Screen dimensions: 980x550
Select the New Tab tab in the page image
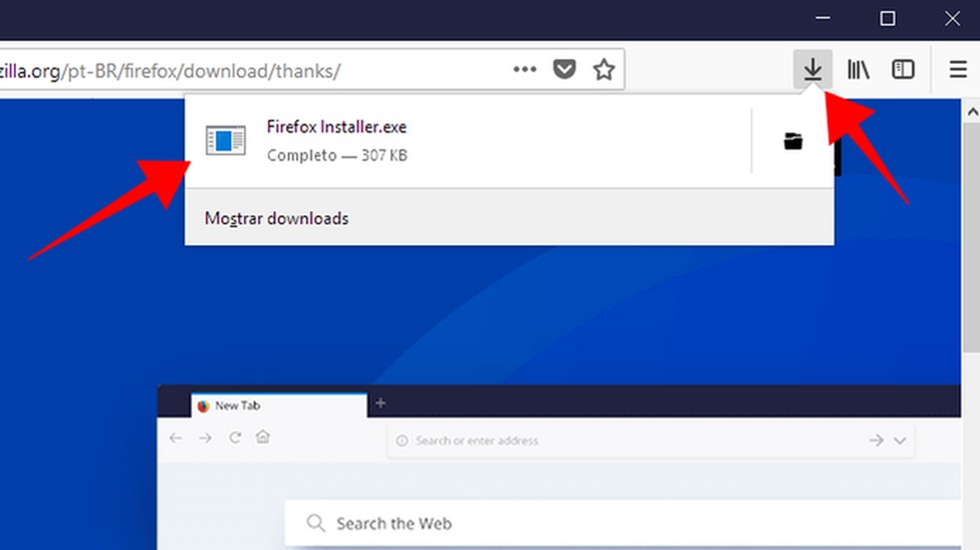[279, 406]
